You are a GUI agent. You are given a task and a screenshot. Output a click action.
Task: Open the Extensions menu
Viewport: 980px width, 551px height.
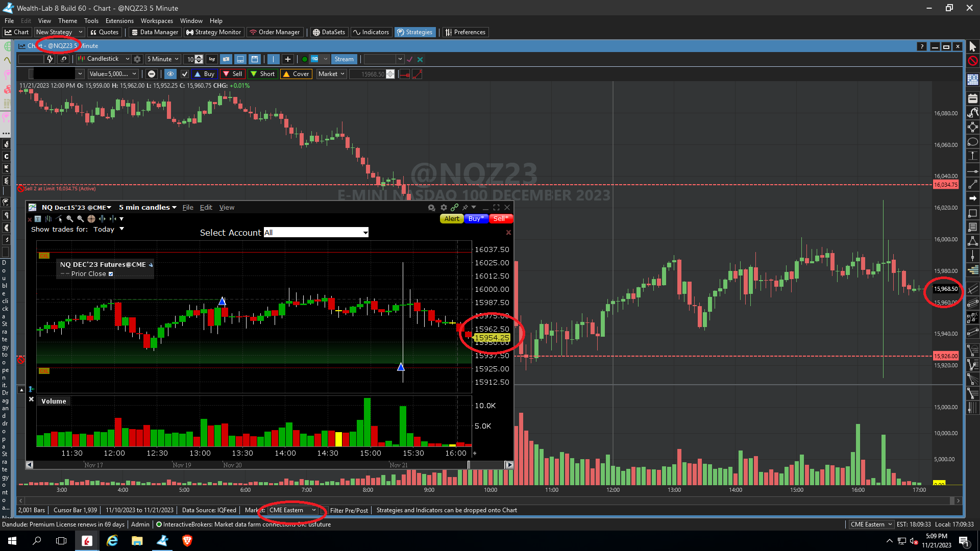(119, 21)
